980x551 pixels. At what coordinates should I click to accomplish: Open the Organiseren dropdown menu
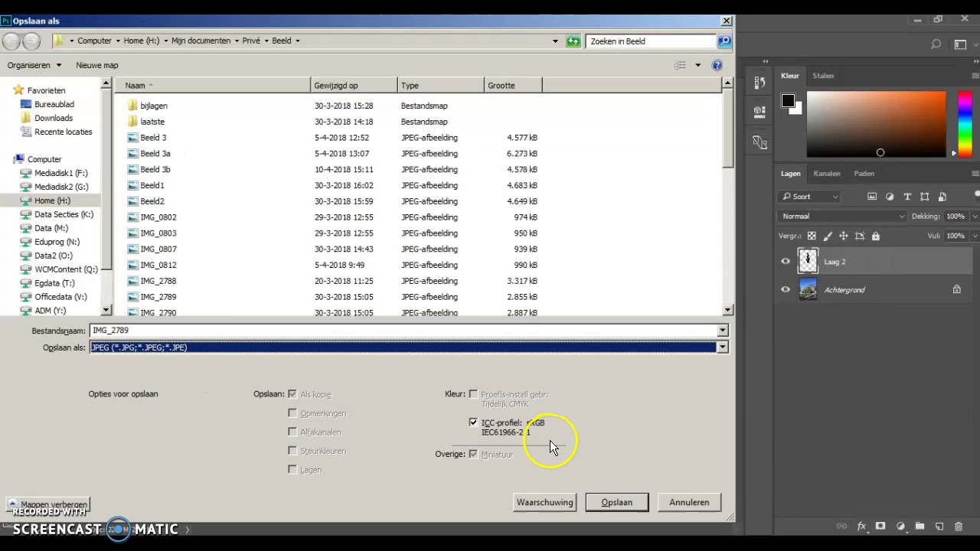coord(34,65)
